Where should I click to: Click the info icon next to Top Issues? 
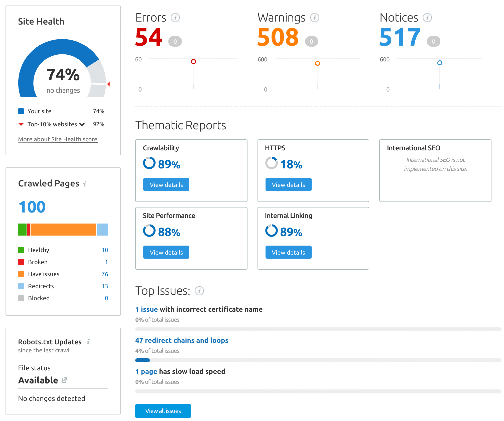pos(199,291)
